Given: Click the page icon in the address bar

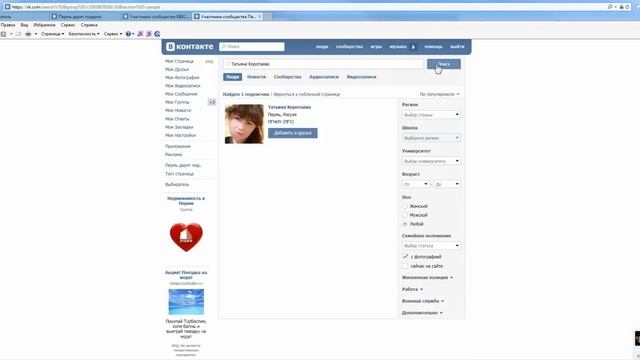Looking at the screenshot, I should click(x=7, y=7).
